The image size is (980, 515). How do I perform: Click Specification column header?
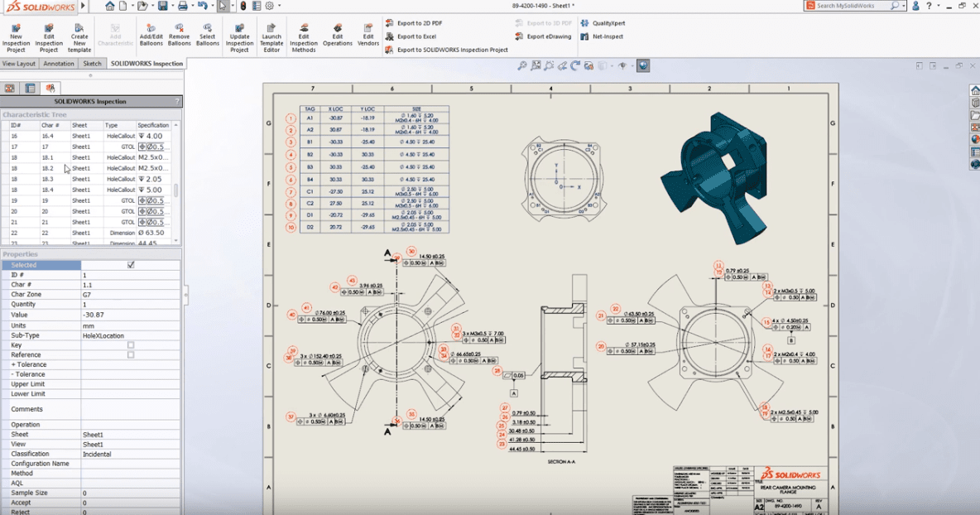(153, 125)
